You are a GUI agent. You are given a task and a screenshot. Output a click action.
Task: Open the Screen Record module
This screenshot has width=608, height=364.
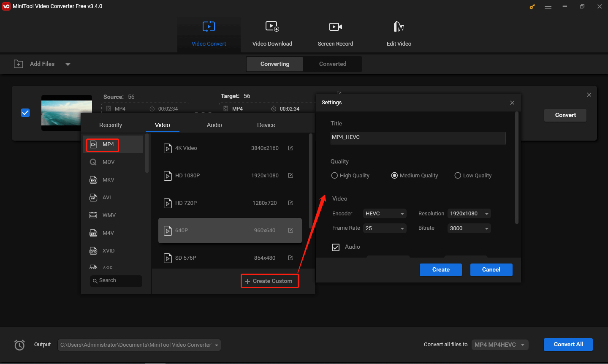click(x=335, y=34)
